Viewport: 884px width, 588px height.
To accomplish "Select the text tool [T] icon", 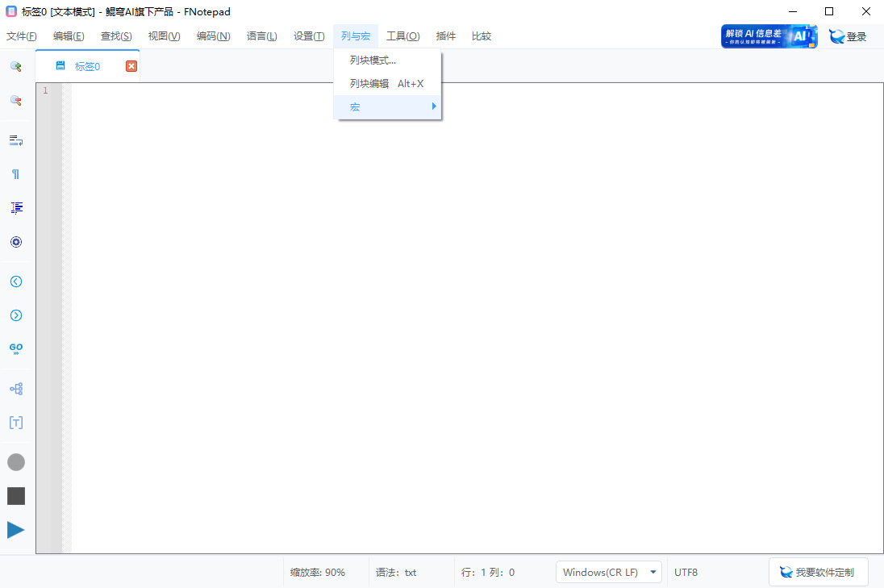I will click(x=15, y=422).
